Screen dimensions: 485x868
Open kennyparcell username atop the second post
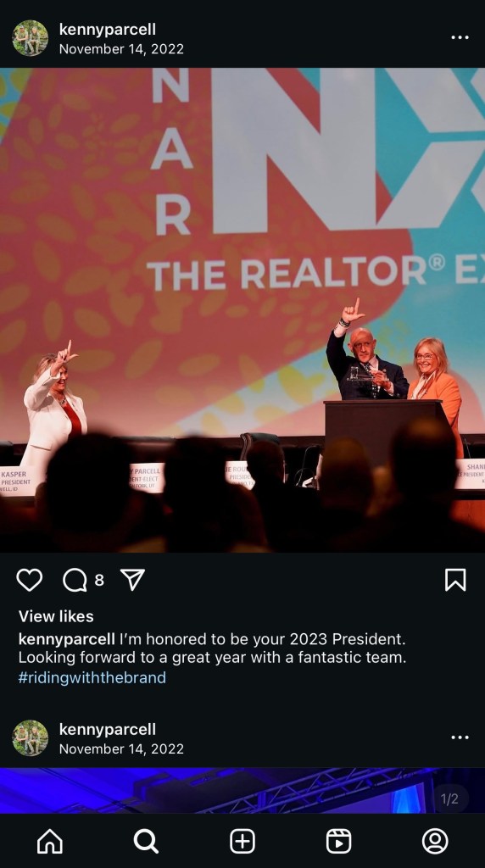pyautogui.click(x=108, y=729)
